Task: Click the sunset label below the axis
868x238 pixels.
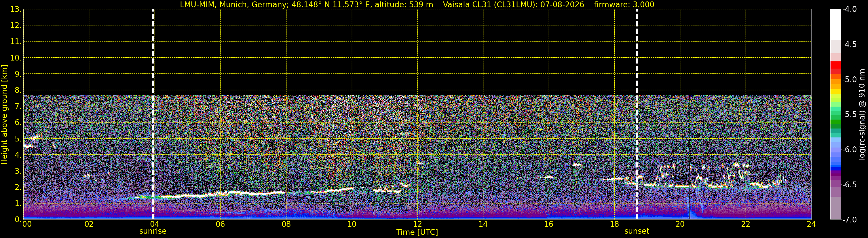Action: (637, 231)
